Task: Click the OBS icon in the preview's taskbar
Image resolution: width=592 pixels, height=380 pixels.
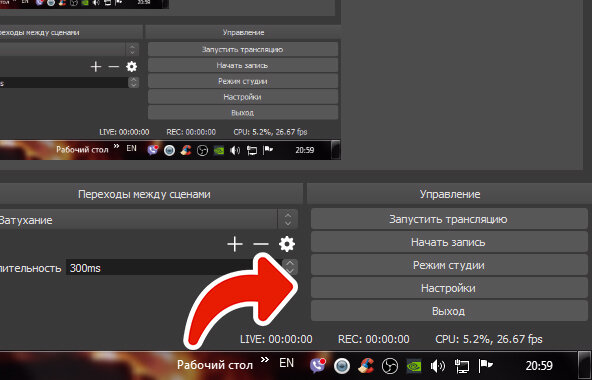Action: pos(202,151)
